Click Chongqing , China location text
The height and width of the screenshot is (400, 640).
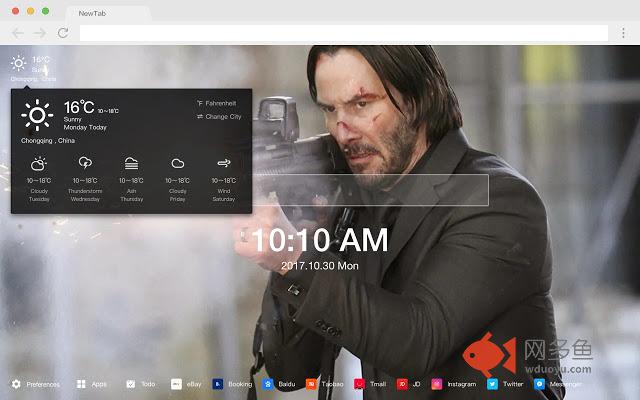48,140
